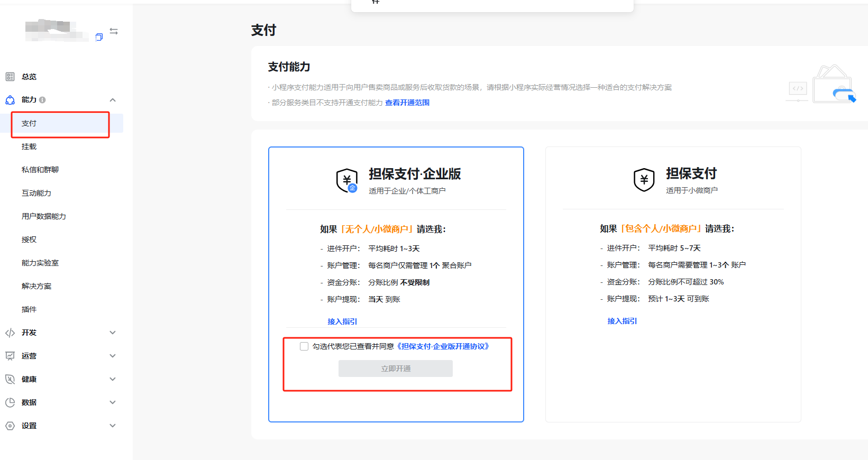Collapse the 能力 section chevron
The image size is (868, 460).
113,100
